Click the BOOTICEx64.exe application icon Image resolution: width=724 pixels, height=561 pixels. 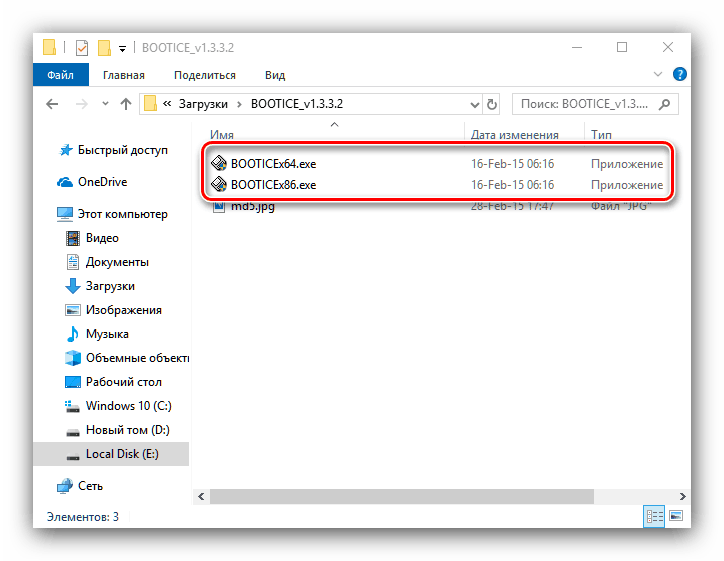[x=219, y=163]
